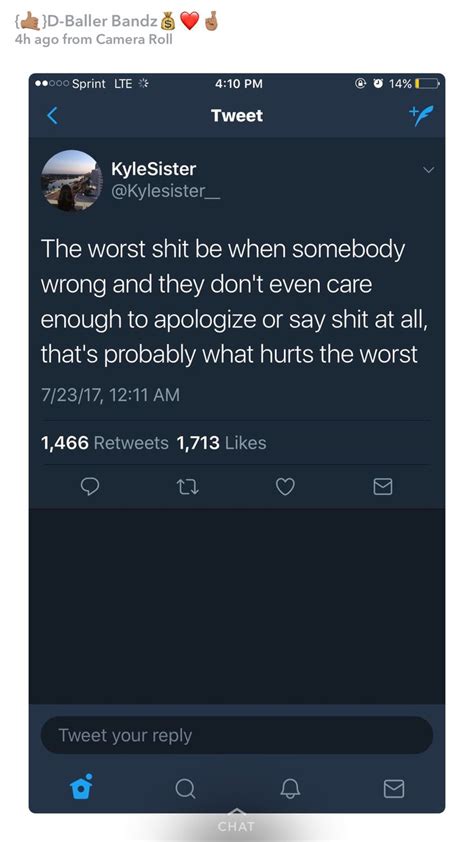This screenshot has height=842, width=474.
Task: Expand tweet options chevron beside KyleSister
Action: pos(428,170)
